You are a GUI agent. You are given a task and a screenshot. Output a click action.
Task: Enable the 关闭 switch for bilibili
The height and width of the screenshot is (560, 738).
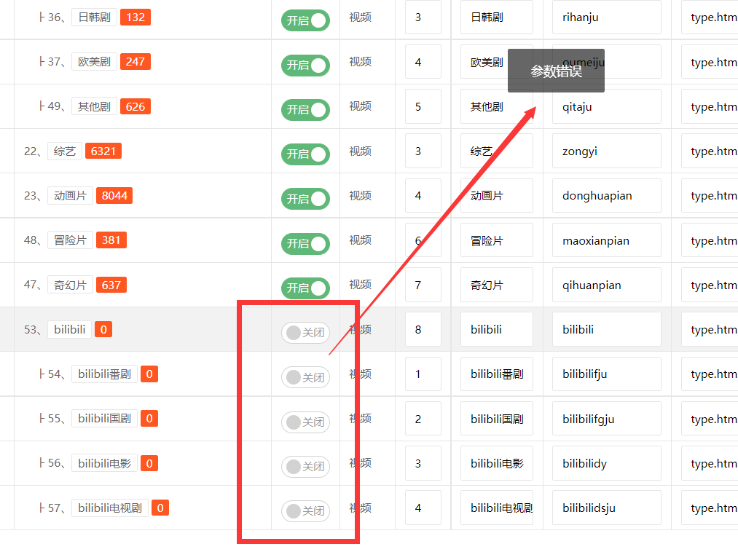305,332
